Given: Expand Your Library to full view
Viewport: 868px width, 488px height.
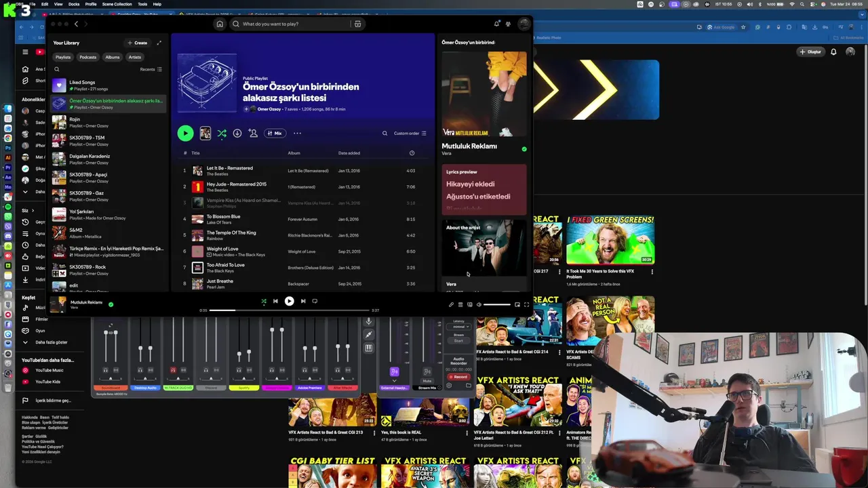Looking at the screenshot, I should [159, 43].
